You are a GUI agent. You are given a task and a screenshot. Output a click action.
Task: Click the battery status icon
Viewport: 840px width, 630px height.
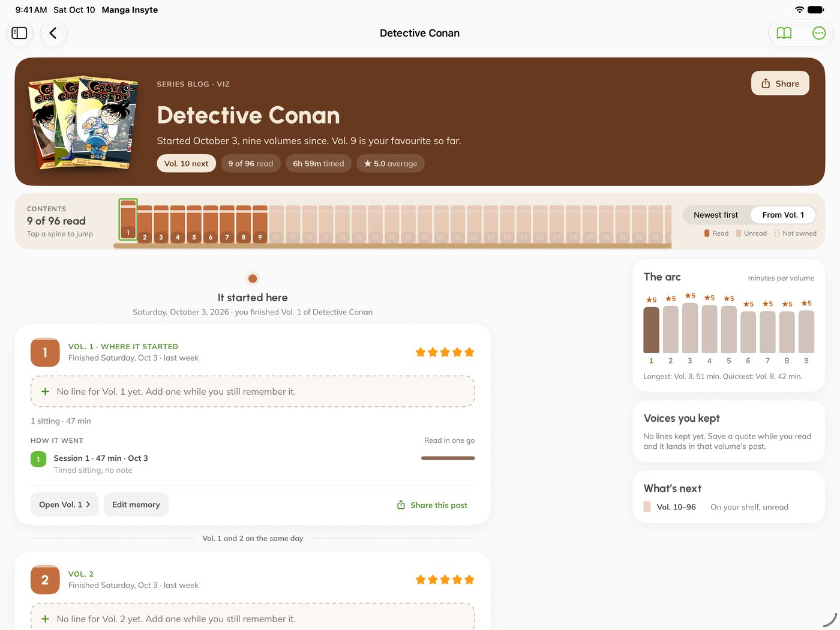[x=816, y=10]
